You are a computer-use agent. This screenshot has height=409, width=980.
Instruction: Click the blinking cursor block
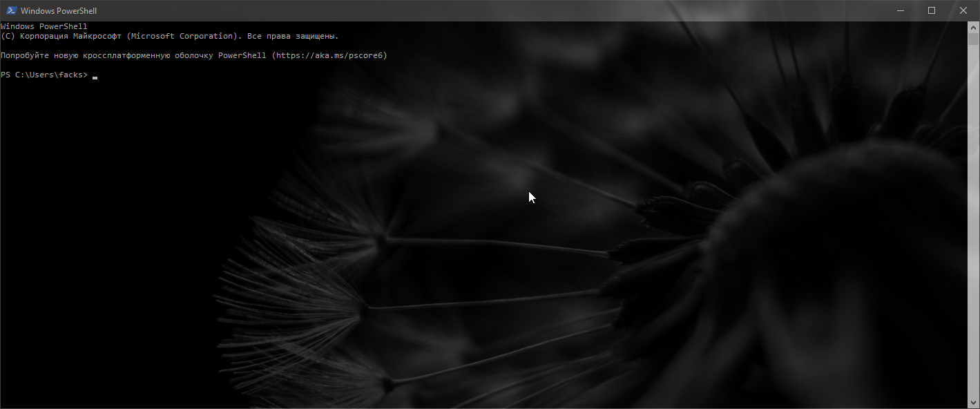tap(95, 76)
